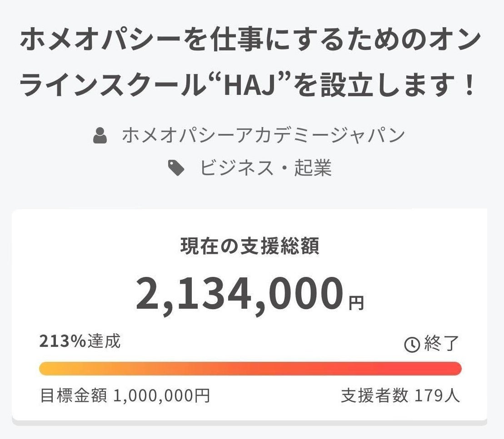Click the 目標金額 label
The height and width of the screenshot is (439, 504).
(x=74, y=396)
